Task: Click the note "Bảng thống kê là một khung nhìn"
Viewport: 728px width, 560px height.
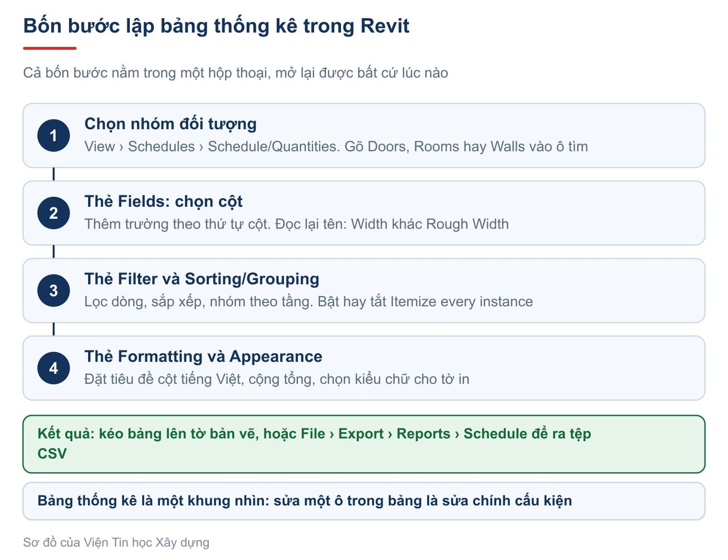Action: click(305, 501)
